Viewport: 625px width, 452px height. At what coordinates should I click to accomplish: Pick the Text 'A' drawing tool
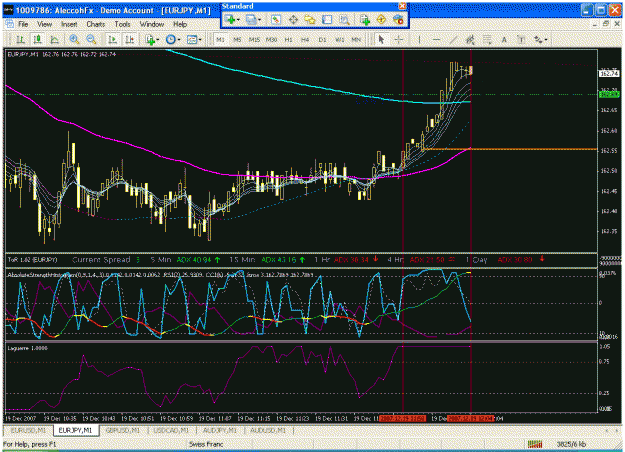[x=504, y=39]
